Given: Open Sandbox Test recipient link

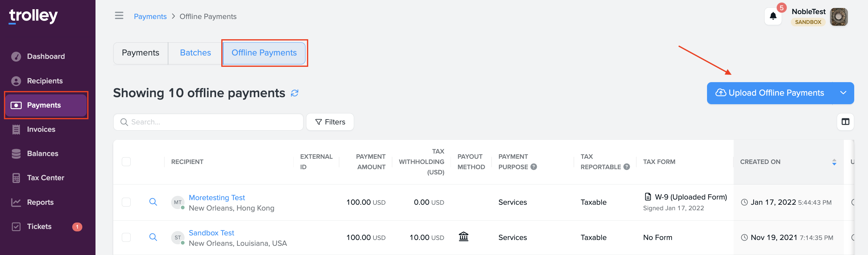Looking at the screenshot, I should (211, 232).
